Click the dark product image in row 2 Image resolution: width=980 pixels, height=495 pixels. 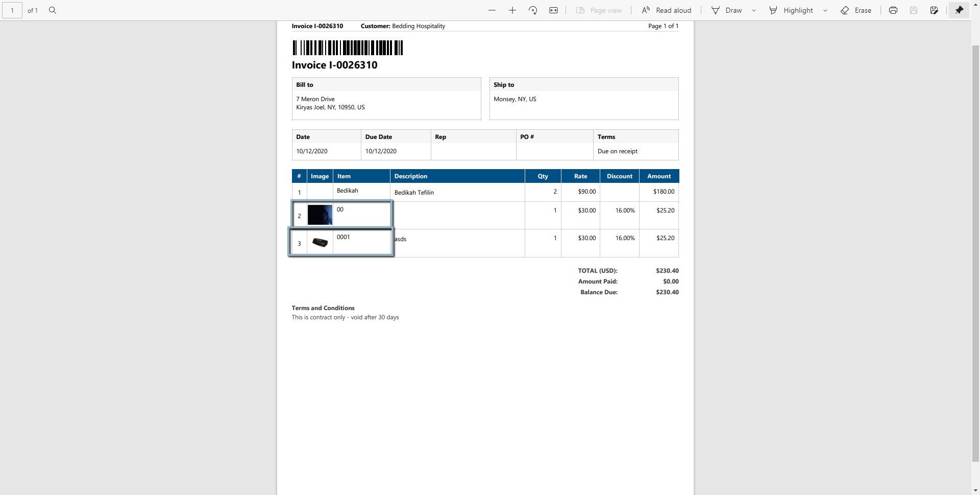point(320,215)
